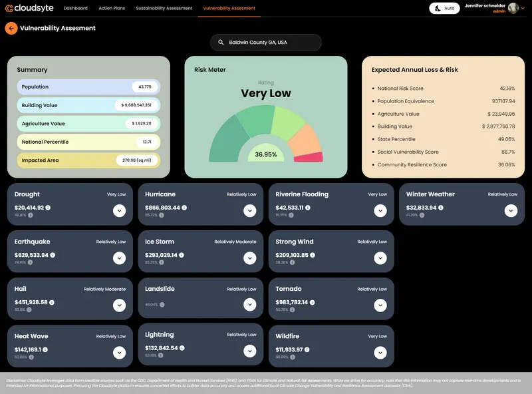Image resolution: width=532 pixels, height=394 pixels.
Task: Open the Dashboard tab
Action: [x=75, y=8]
